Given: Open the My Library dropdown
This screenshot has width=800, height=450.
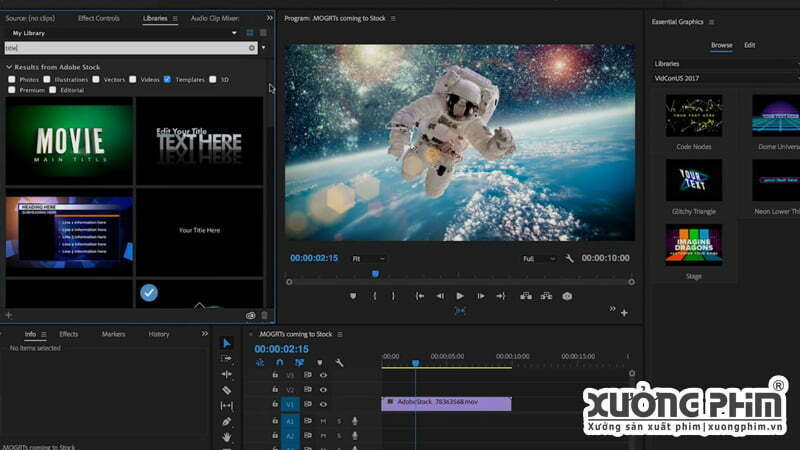Looking at the screenshot, I should [234, 33].
